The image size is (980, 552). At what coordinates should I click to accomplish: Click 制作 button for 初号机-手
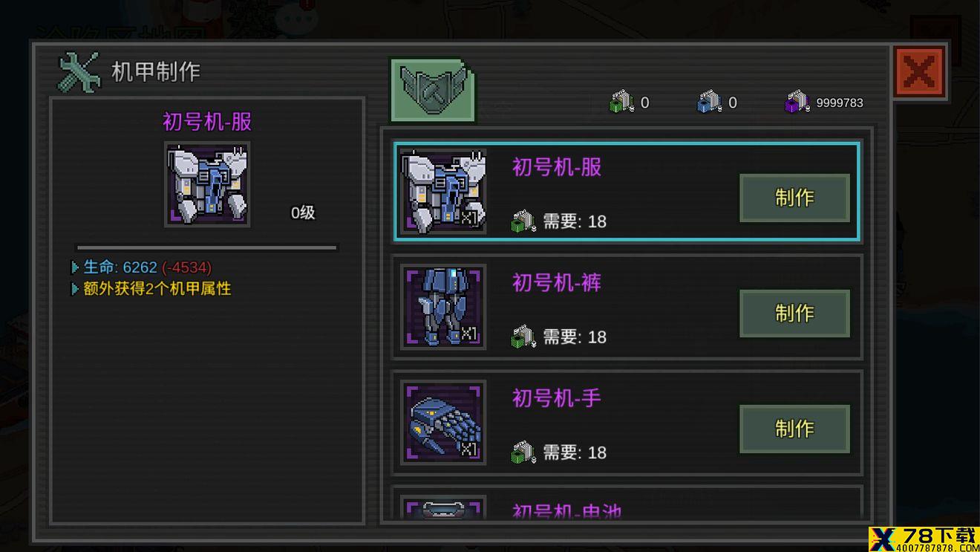point(794,429)
